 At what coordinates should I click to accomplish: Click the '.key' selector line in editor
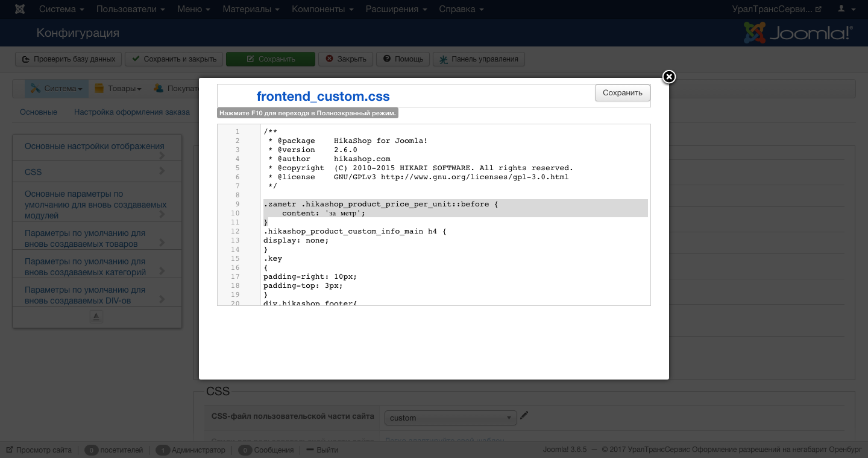pos(273,258)
